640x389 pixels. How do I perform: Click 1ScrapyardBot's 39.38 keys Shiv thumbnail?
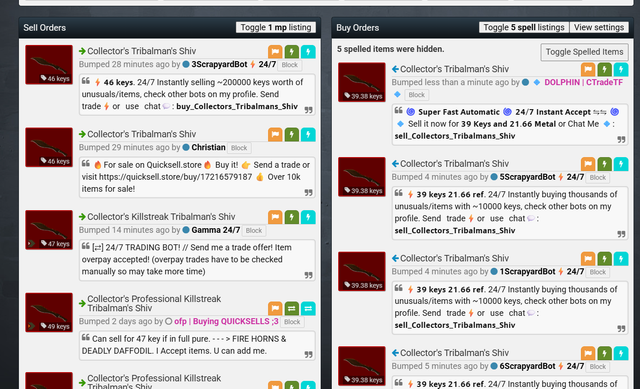pyautogui.click(x=362, y=271)
